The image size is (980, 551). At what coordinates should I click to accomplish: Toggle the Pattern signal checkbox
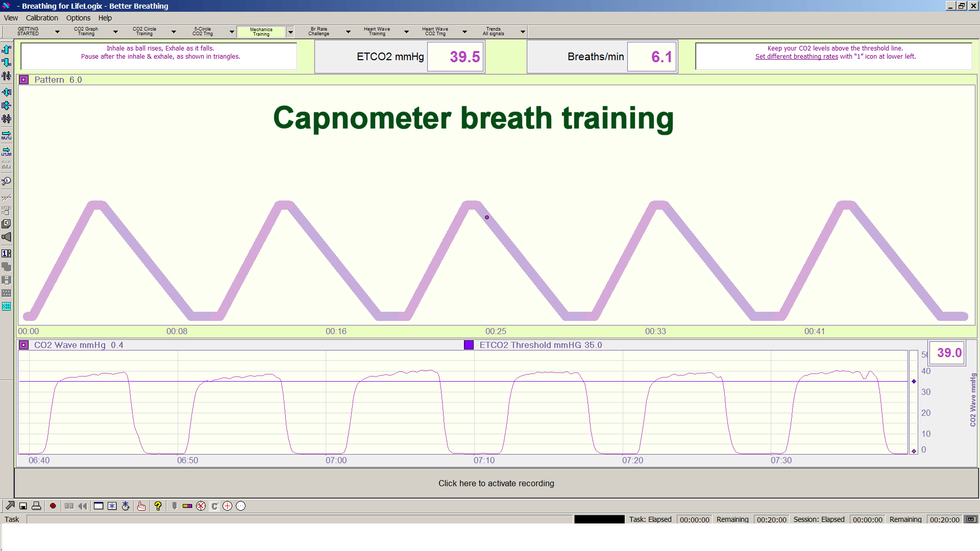click(x=24, y=80)
